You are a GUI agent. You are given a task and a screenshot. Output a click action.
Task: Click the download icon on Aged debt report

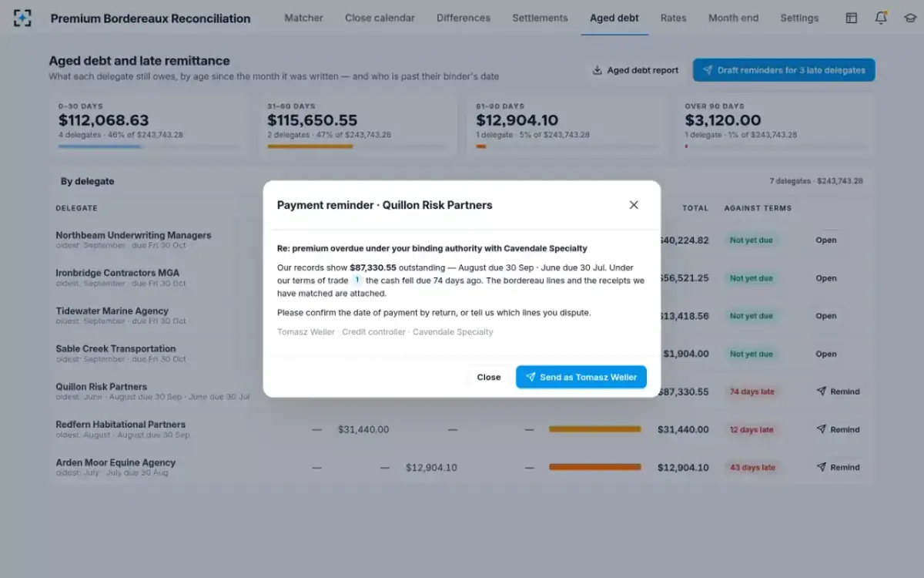[597, 70]
